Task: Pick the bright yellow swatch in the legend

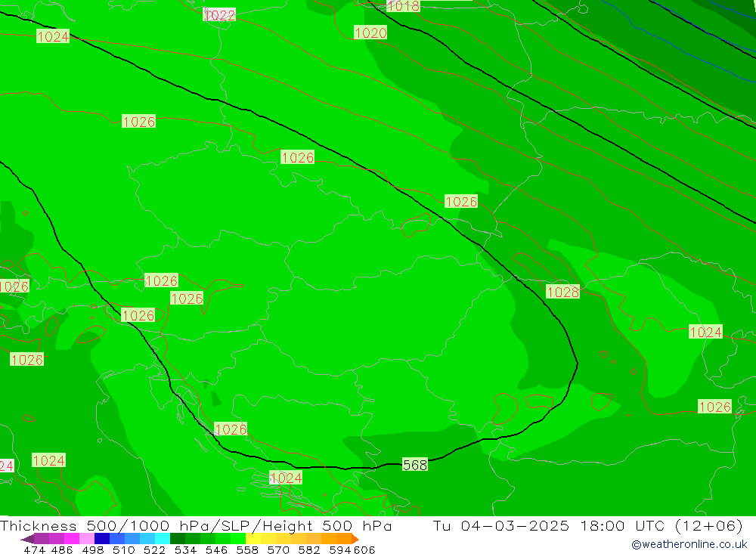Action: pyautogui.click(x=253, y=539)
